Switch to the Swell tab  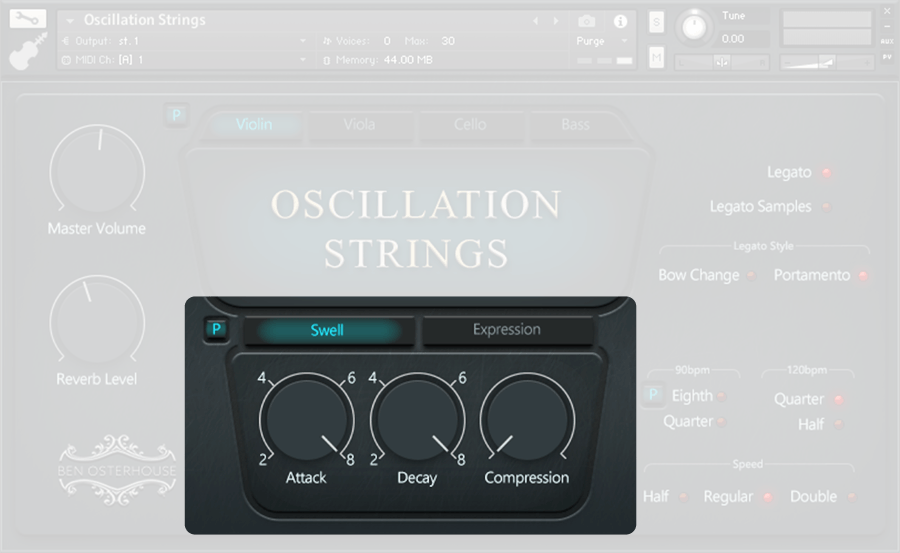click(x=328, y=330)
